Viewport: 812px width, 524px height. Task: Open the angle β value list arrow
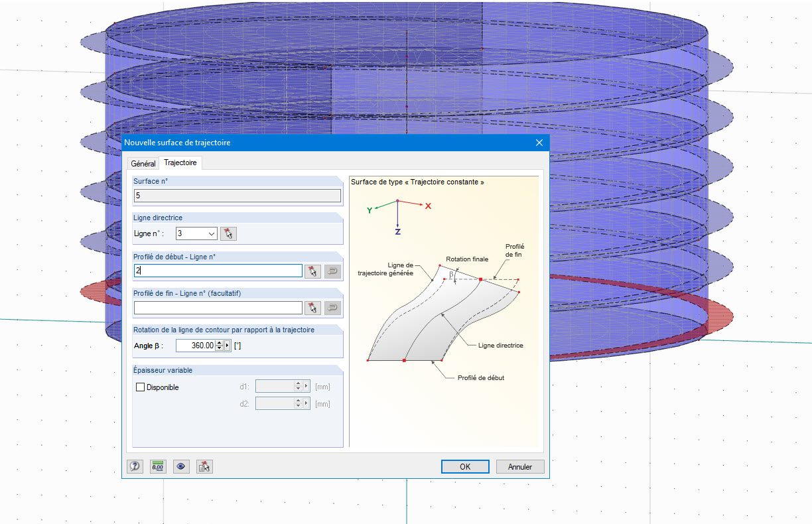[228, 345]
